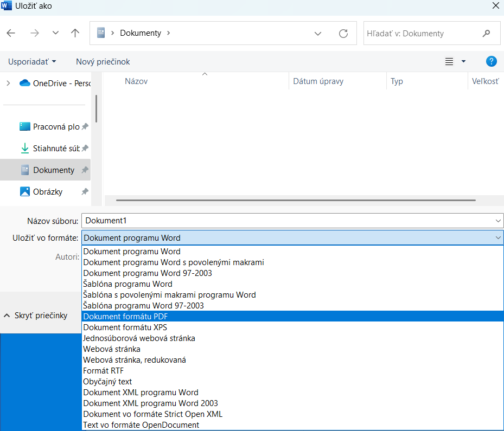504x431 pixels.
Task: Expand the chevron after Dokumenty path
Action: (168, 33)
